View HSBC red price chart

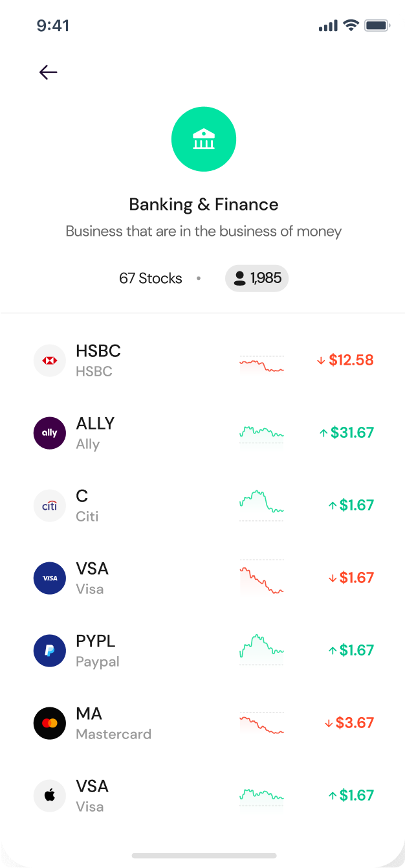pos(261,364)
